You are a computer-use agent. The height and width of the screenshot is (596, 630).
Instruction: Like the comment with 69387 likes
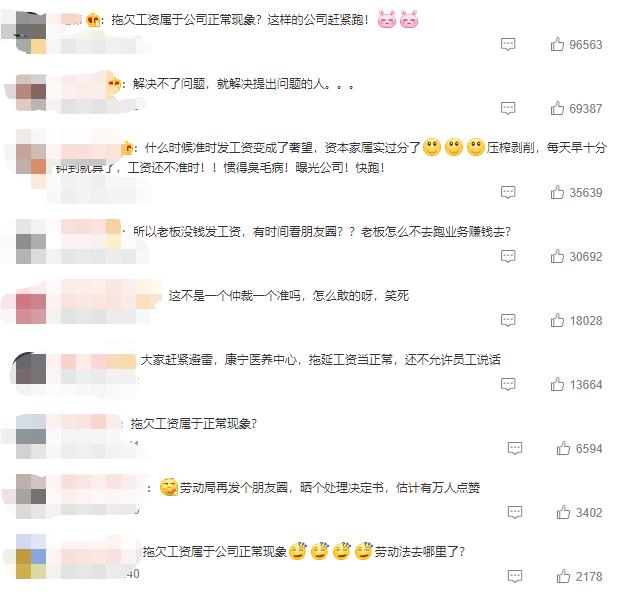(x=557, y=108)
